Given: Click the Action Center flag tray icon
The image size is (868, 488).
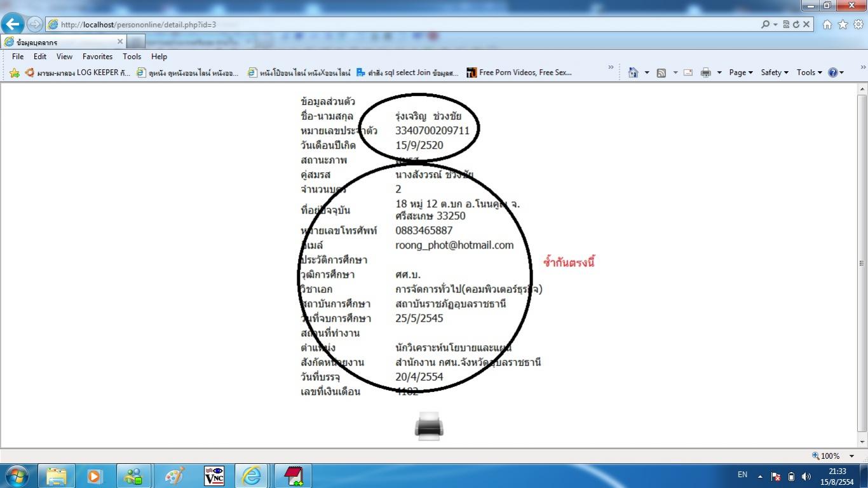Looking at the screenshot, I should coord(776,476).
